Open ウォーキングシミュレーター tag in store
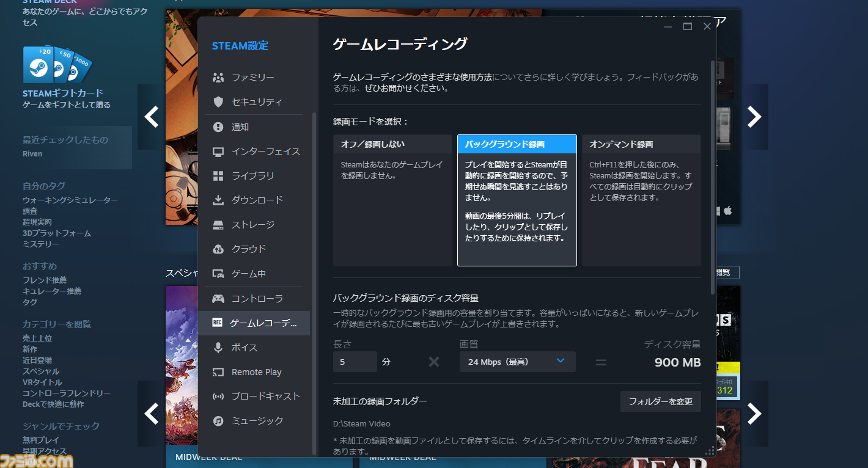This screenshot has width=868, height=468. click(70, 200)
